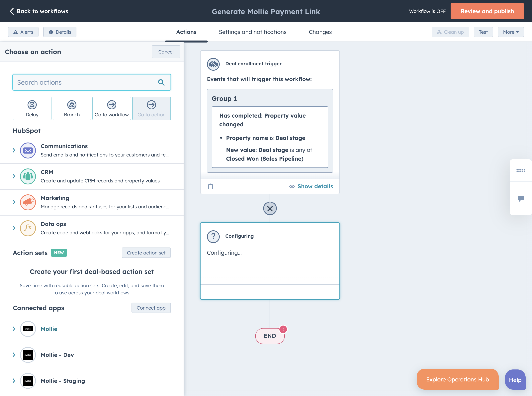Image resolution: width=532 pixels, height=396 pixels.
Task: Choose the Go to workflow action
Action: tap(112, 108)
